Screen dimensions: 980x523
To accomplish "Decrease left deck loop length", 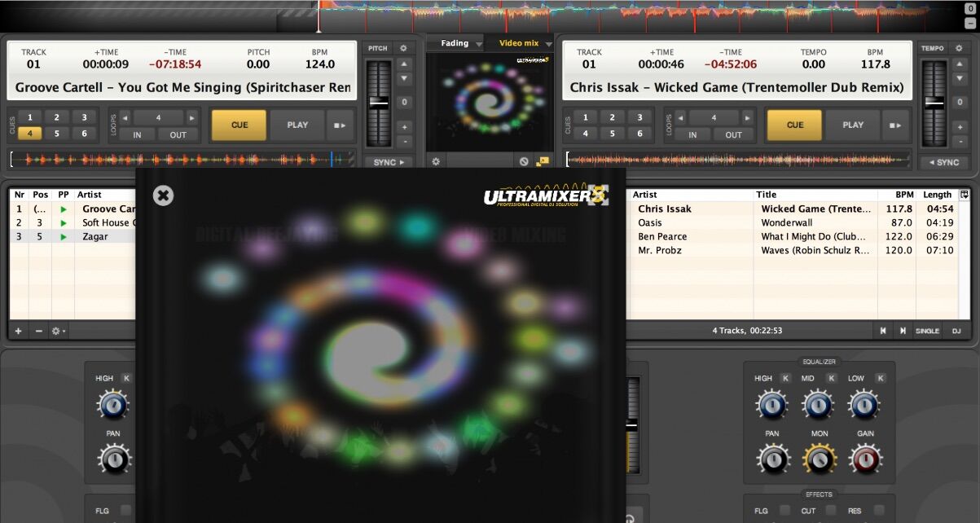I will pyautogui.click(x=125, y=117).
